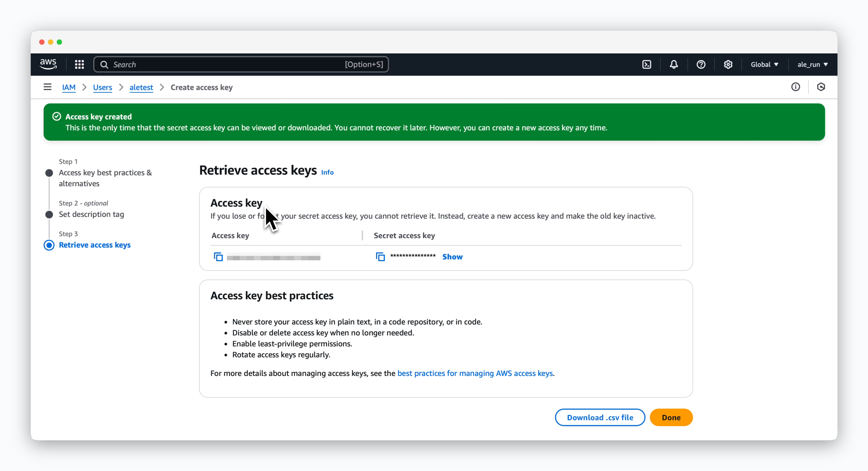Open the settings gear icon

728,64
